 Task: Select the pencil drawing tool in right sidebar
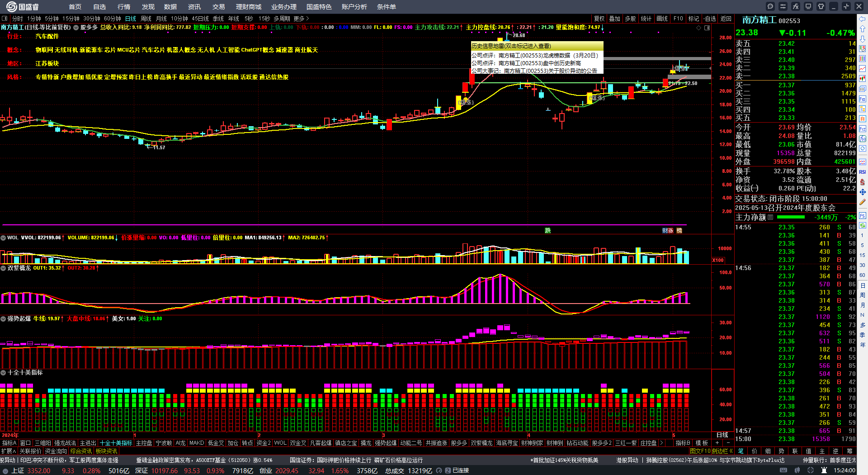[863, 202]
